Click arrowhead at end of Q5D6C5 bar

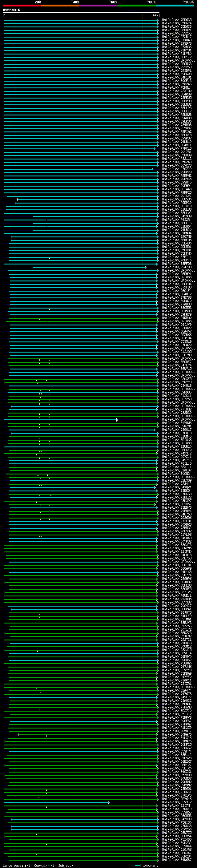[158, 20]
